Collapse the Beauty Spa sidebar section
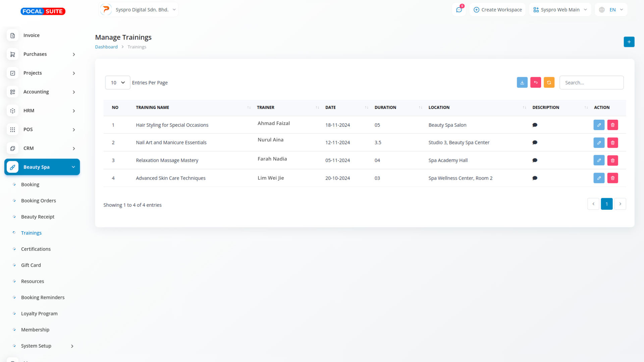 click(x=42, y=167)
